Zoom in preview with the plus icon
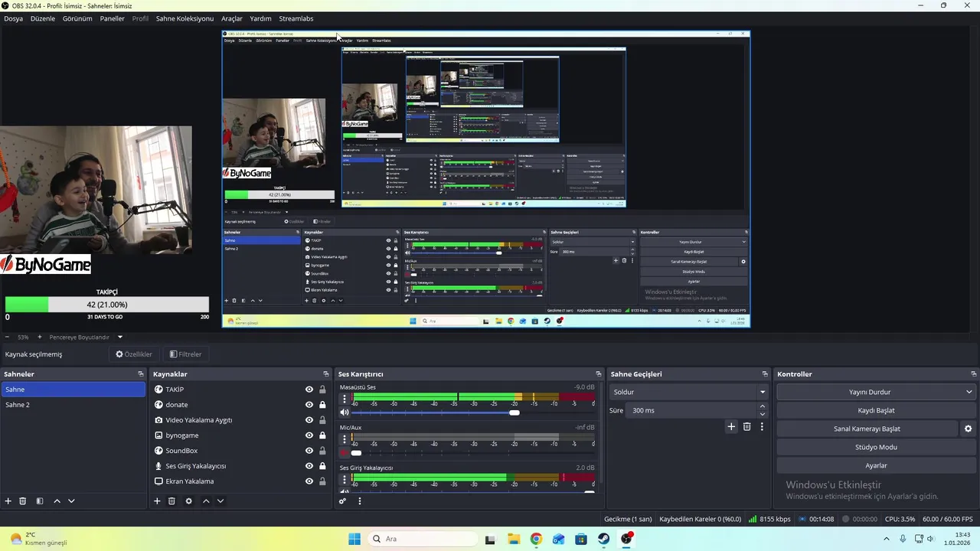Image resolution: width=980 pixels, height=551 pixels. [x=40, y=337]
